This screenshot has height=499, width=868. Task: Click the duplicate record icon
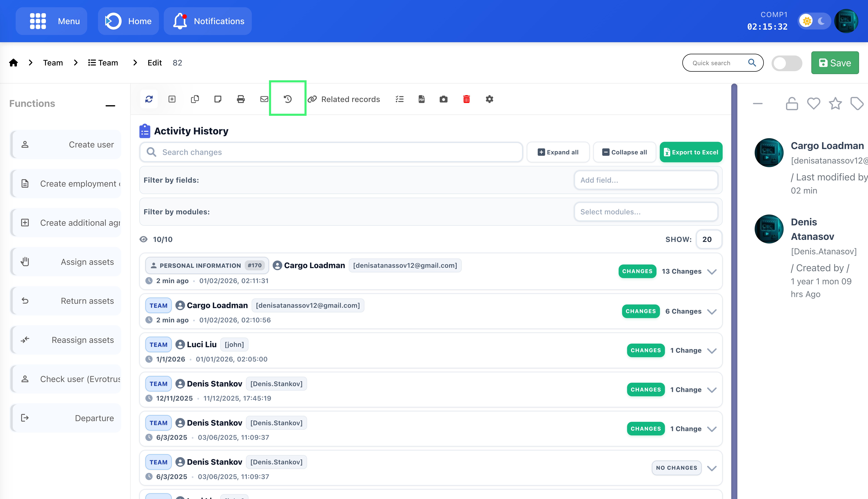pos(195,99)
